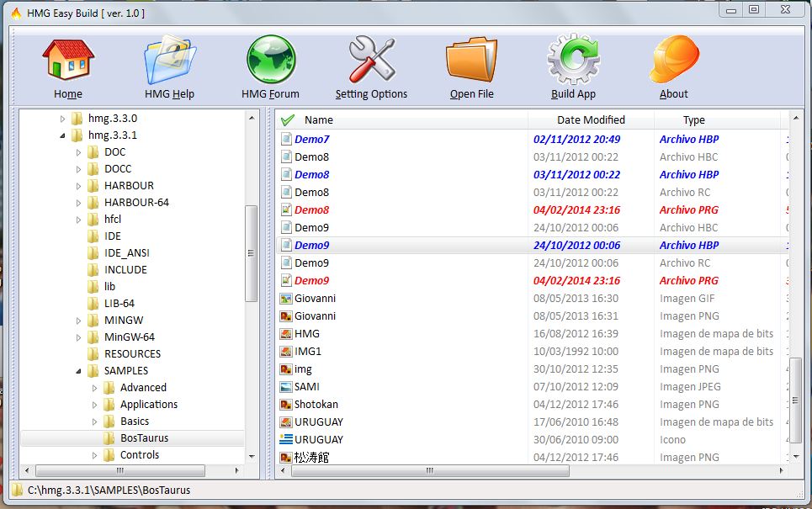Select blue Demo9 Archivo HBP row

point(533,246)
